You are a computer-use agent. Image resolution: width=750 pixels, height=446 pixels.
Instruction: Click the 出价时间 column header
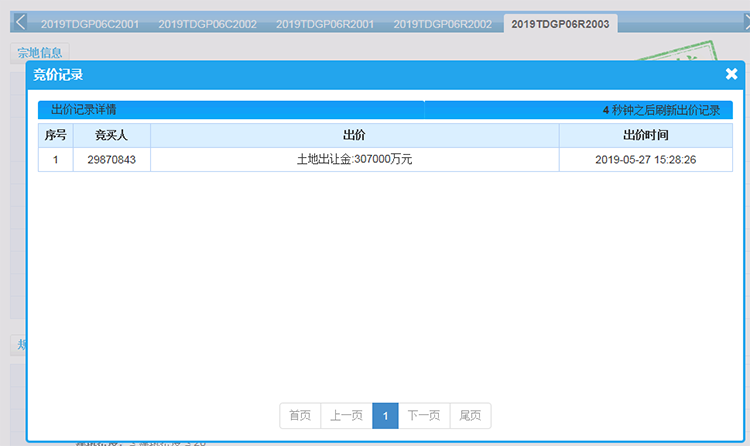(x=645, y=135)
